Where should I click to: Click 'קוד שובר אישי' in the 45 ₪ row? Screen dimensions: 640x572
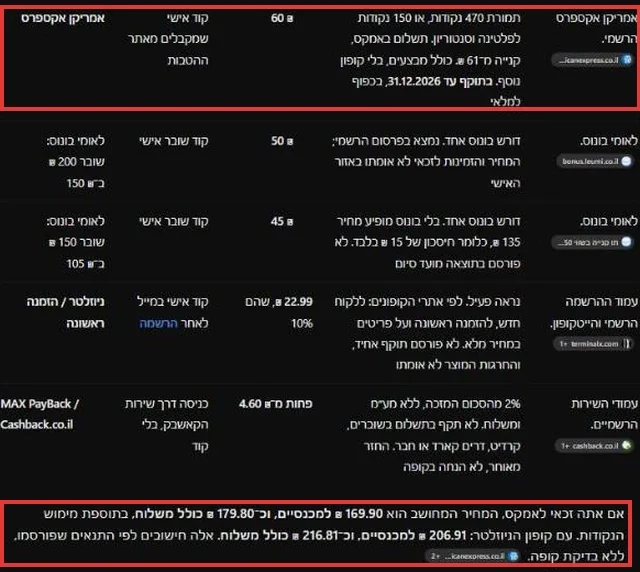coord(174,221)
